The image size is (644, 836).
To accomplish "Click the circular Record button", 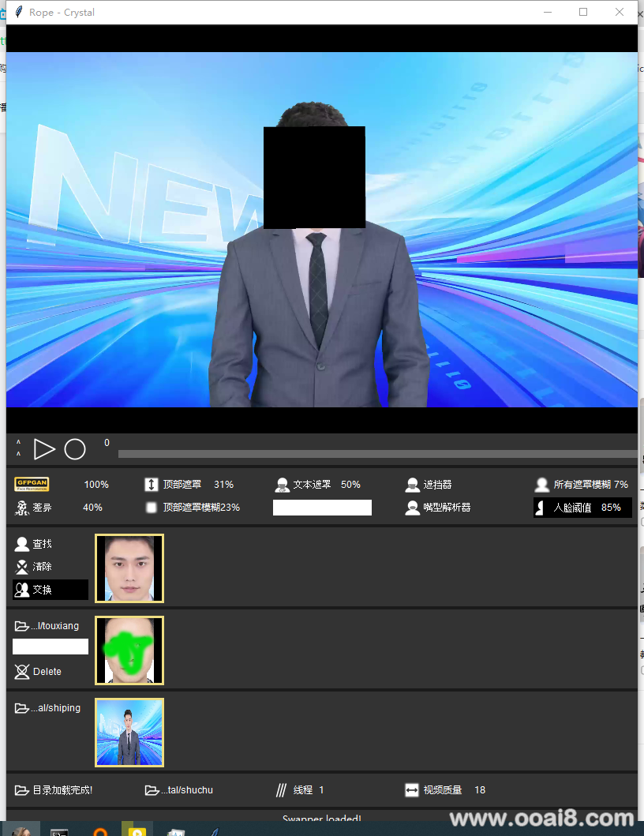I will [x=74, y=449].
